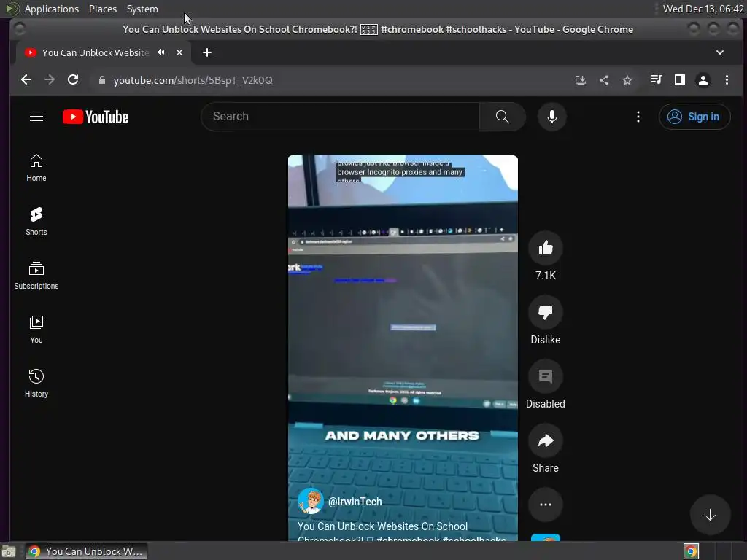
Task: Click inside the YouTube Search field
Action: pos(341,117)
